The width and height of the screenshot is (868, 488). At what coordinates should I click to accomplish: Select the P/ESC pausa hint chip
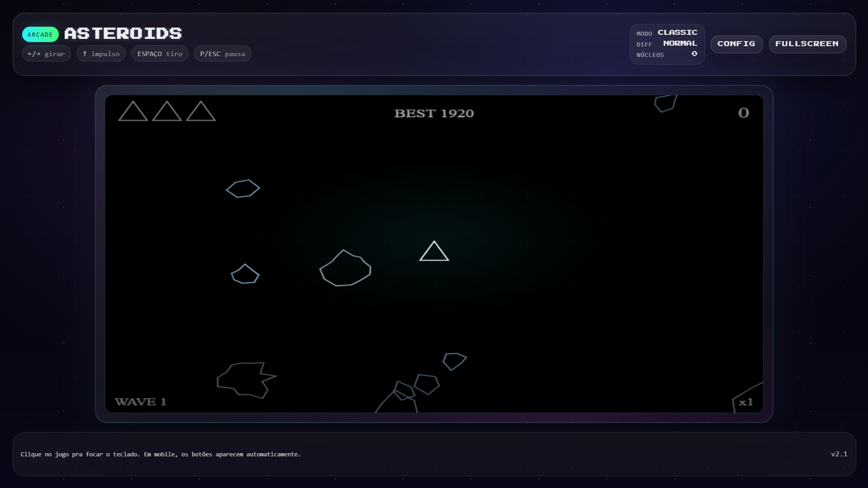223,53
